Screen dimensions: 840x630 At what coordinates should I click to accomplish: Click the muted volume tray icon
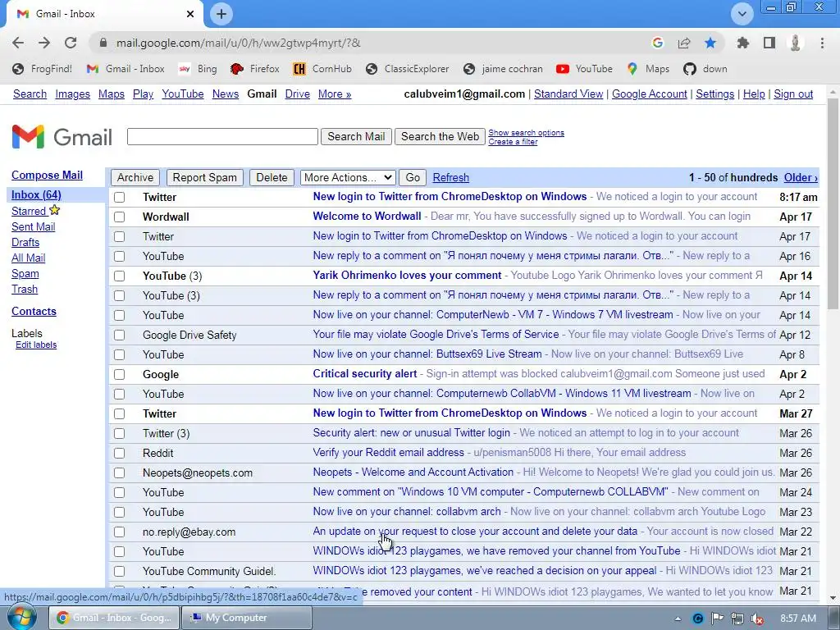[x=757, y=619]
